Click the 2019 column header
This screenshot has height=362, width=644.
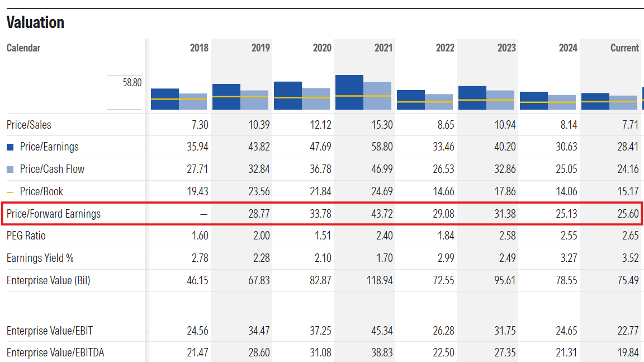261,48
